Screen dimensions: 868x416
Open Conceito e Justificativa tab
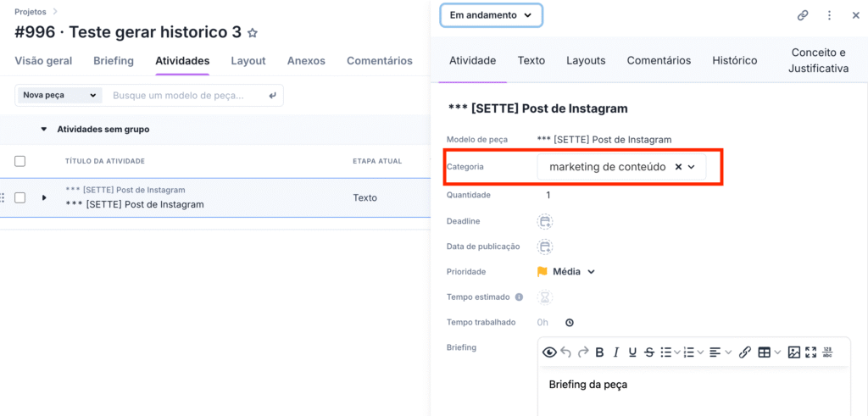coord(819,60)
